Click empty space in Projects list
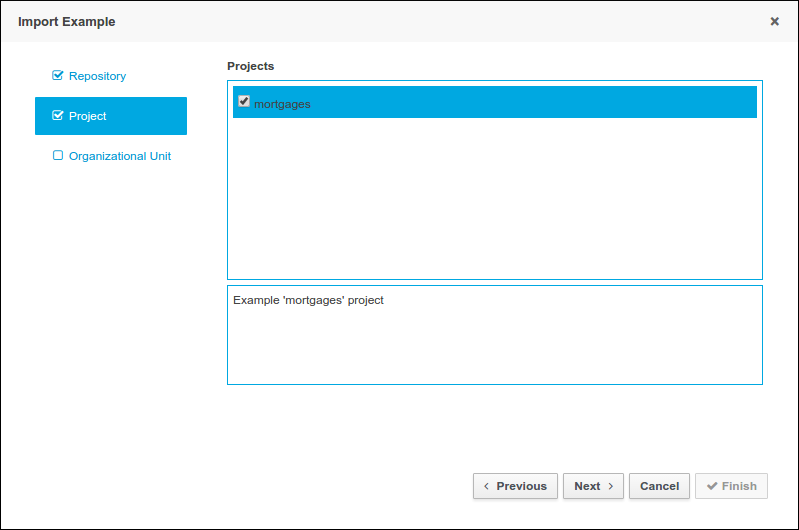The height and width of the screenshot is (530, 799). pyautogui.click(x=494, y=200)
